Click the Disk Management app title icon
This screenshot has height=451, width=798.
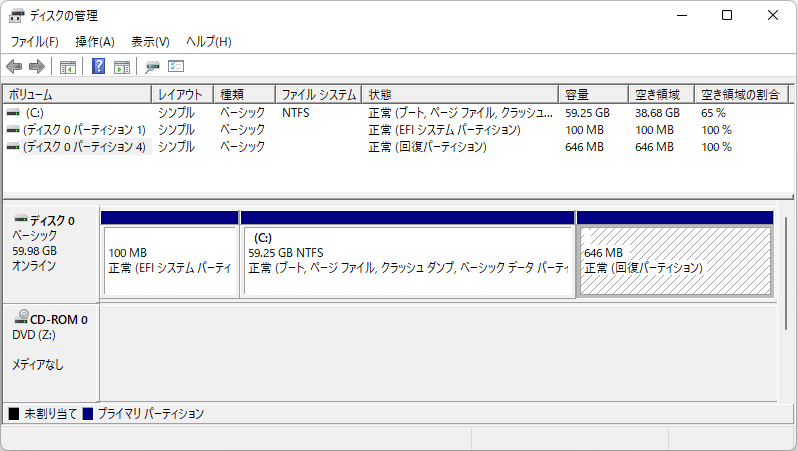tap(16, 16)
